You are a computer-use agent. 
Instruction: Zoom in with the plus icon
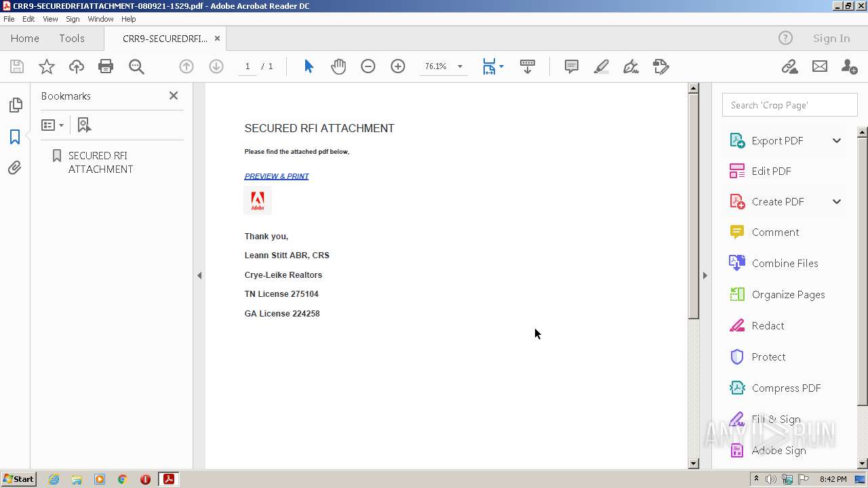398,66
